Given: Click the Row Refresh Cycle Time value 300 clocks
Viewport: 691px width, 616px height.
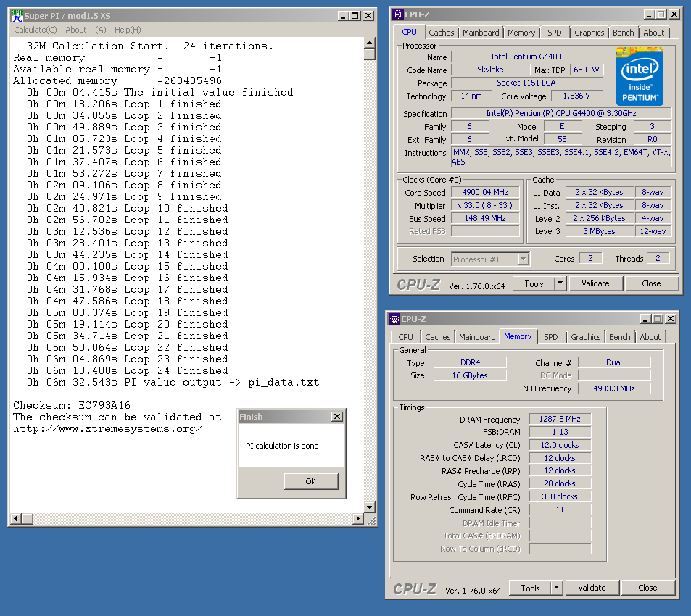Looking at the screenshot, I should coord(560,496).
